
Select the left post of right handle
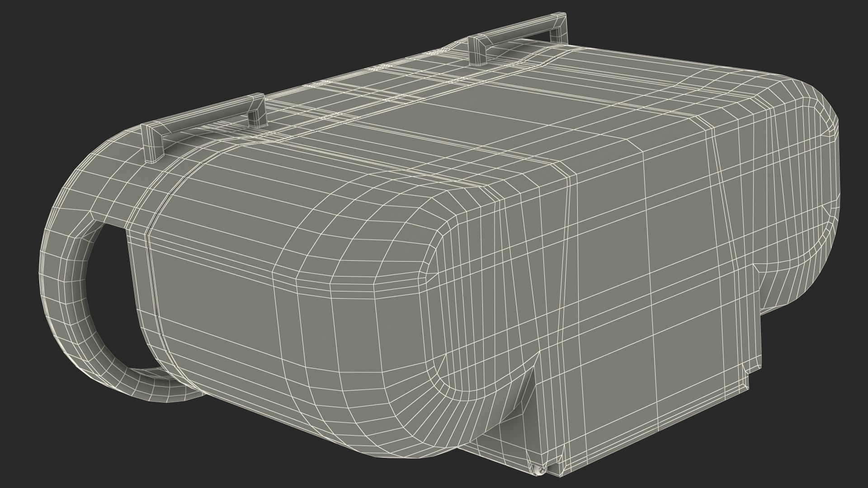[477, 53]
